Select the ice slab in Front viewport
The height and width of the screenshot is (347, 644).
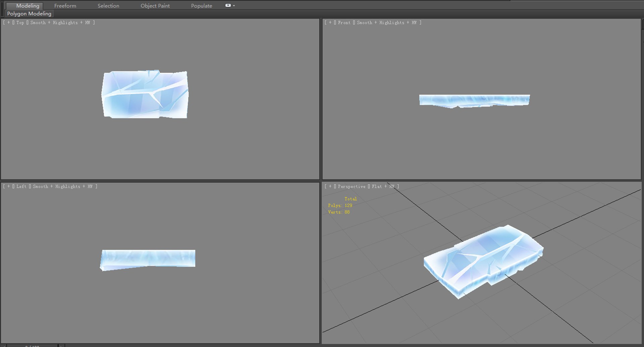(x=474, y=100)
